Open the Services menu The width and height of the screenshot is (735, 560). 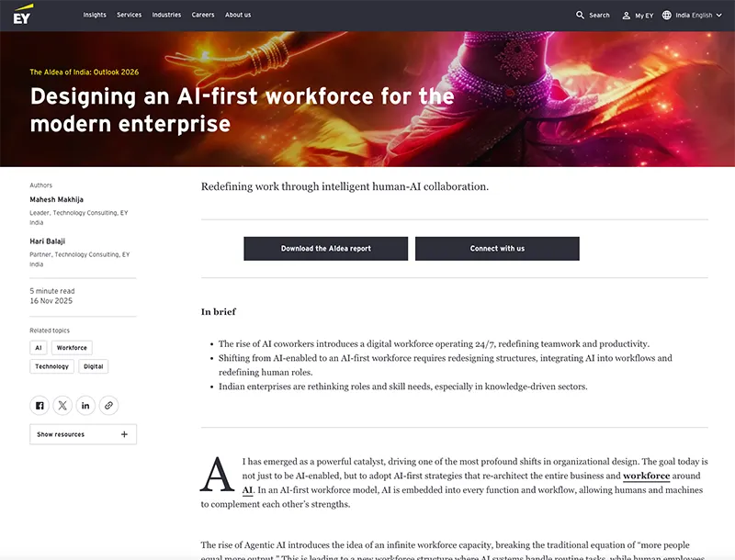[129, 15]
